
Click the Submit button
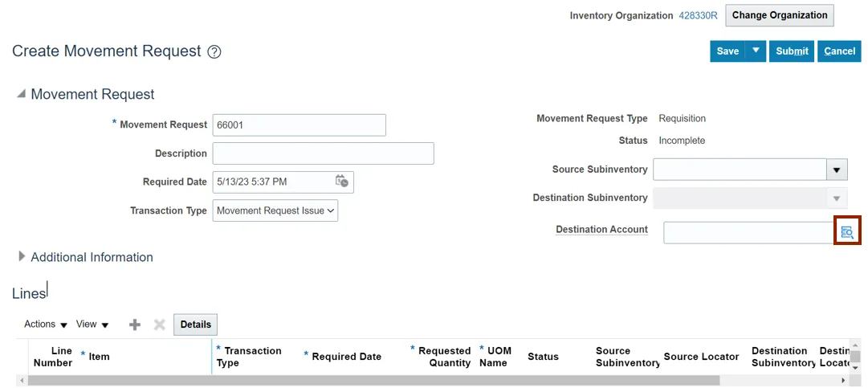pos(792,51)
